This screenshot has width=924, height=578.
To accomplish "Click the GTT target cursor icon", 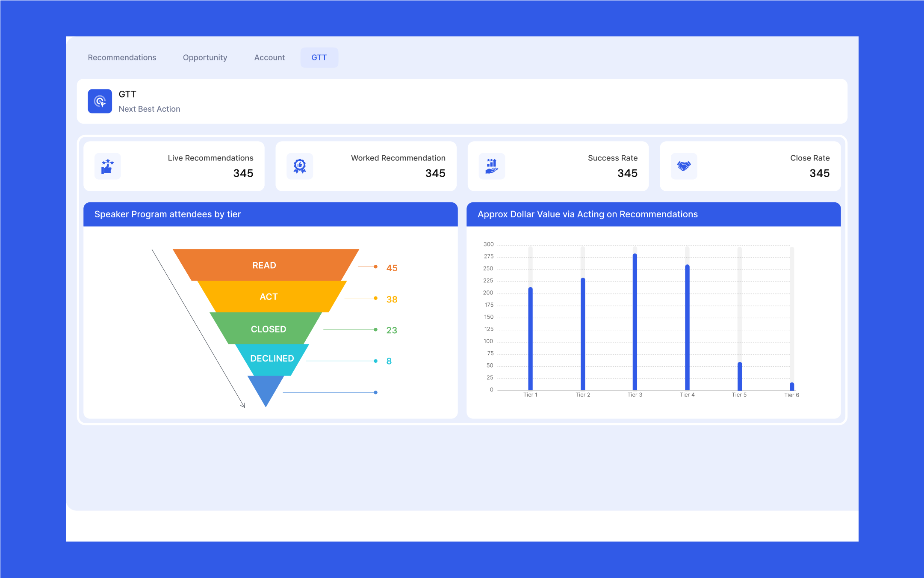I will [100, 101].
